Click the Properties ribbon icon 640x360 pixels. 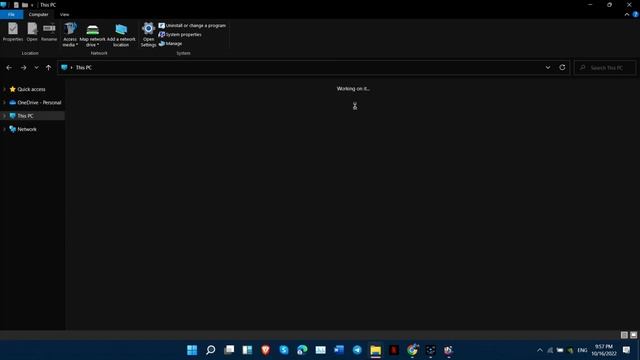pos(13,32)
